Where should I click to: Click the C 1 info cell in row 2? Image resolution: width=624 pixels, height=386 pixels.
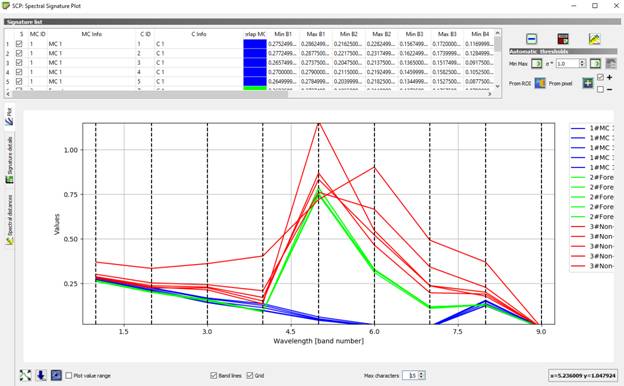(x=199, y=53)
